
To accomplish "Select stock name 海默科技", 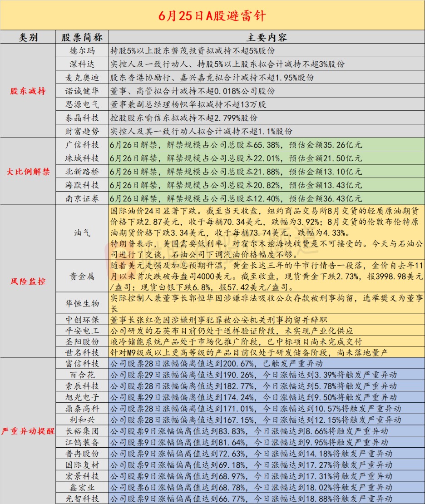I will pyautogui.click(x=82, y=185).
